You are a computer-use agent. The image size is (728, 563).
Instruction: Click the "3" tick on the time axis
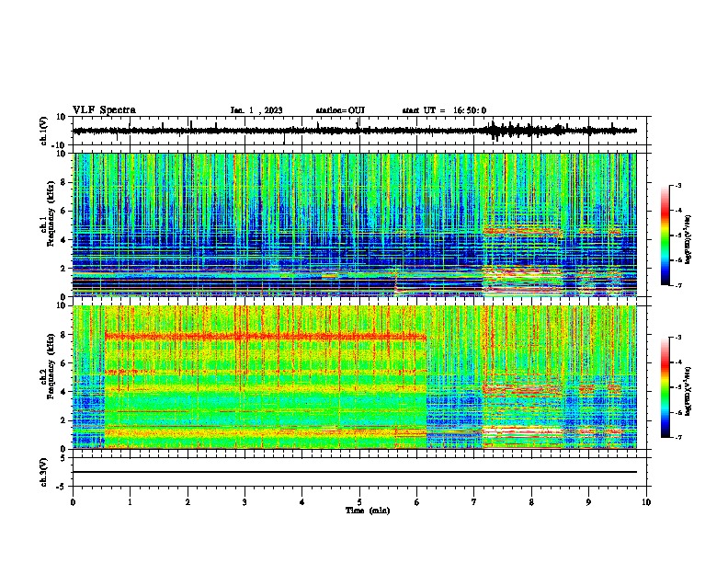coord(245,502)
